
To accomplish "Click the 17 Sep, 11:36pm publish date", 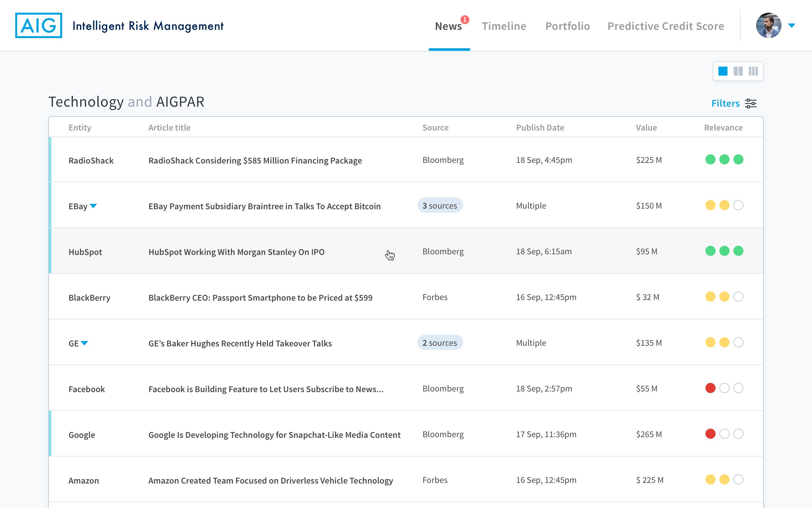I will (x=546, y=434).
